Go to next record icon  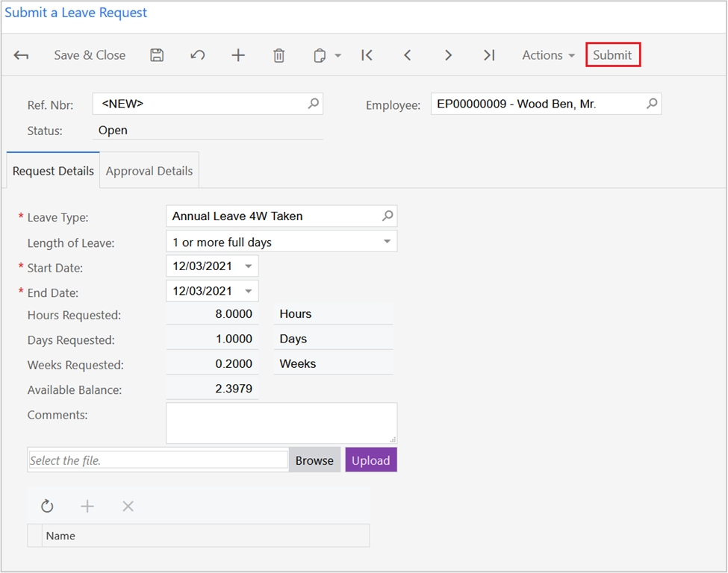448,55
